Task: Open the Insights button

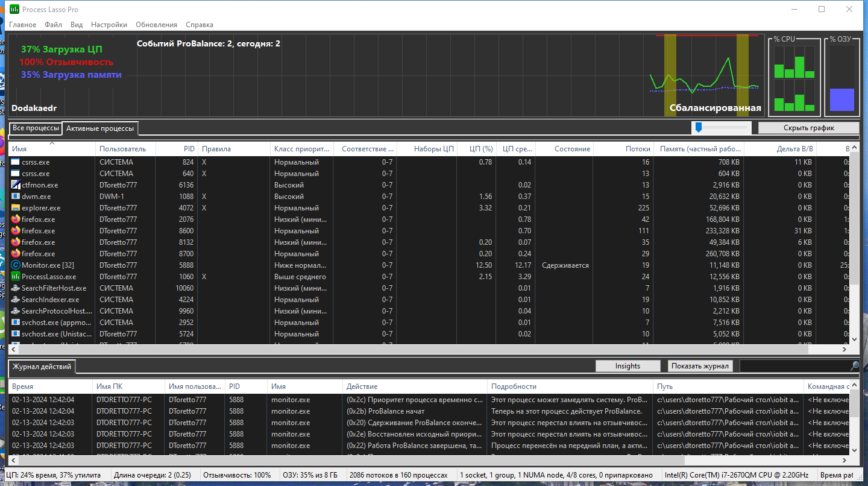Action: tap(627, 366)
